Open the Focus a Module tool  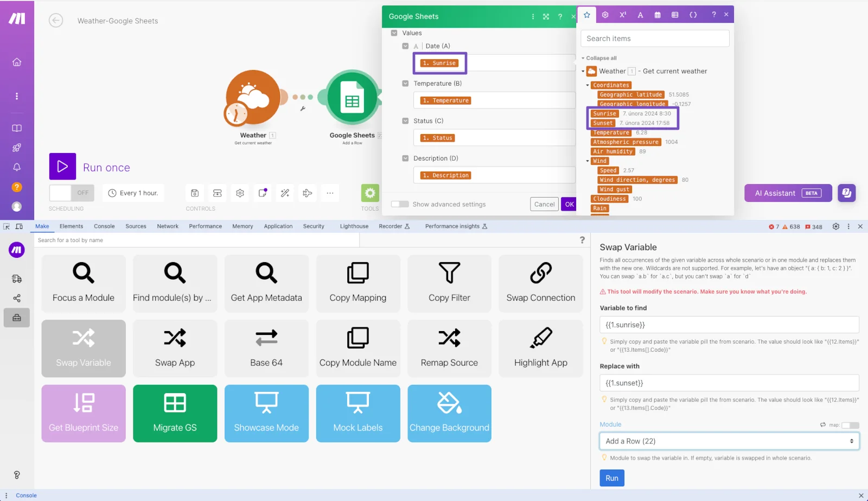click(84, 283)
